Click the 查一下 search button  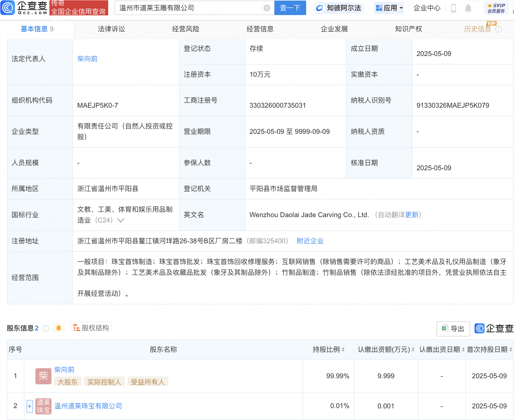[x=290, y=8]
